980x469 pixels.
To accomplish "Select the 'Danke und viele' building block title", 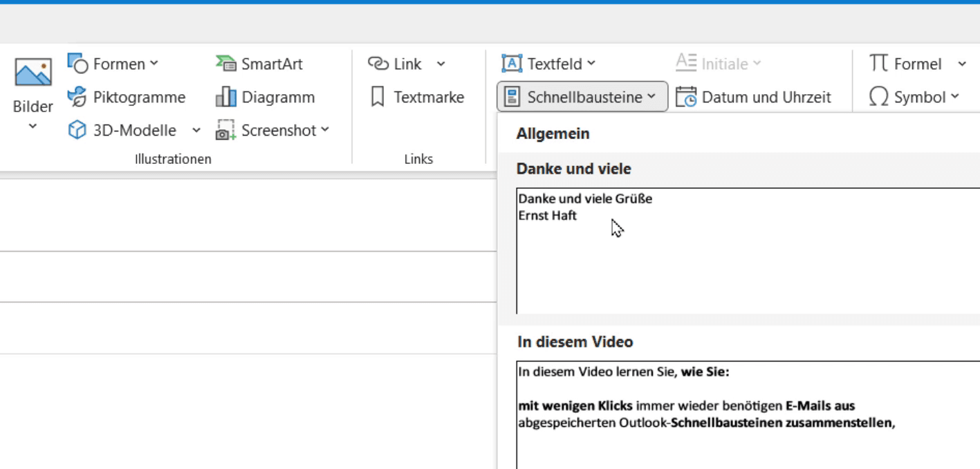I will tap(574, 168).
